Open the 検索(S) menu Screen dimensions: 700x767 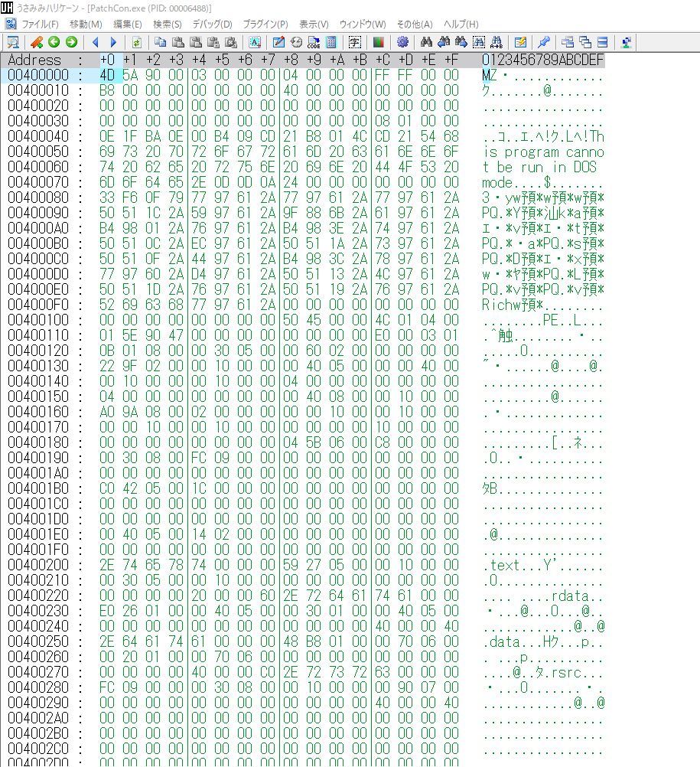point(168,24)
